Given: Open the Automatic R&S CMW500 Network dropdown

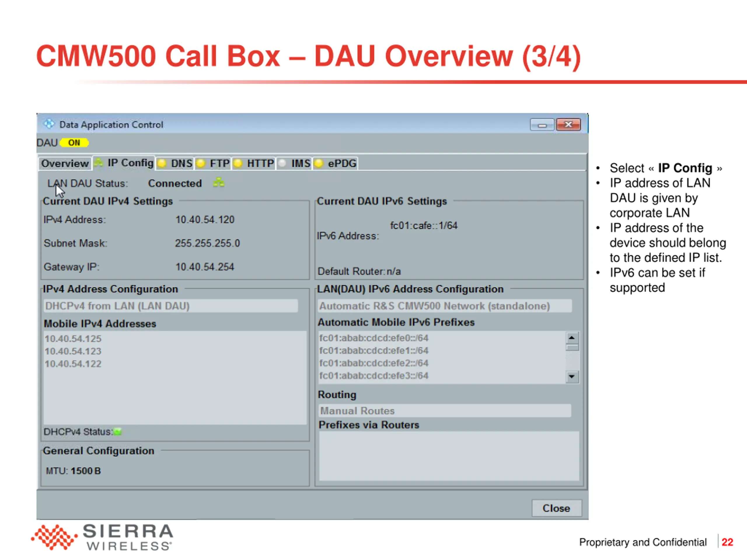Looking at the screenshot, I should [x=445, y=306].
